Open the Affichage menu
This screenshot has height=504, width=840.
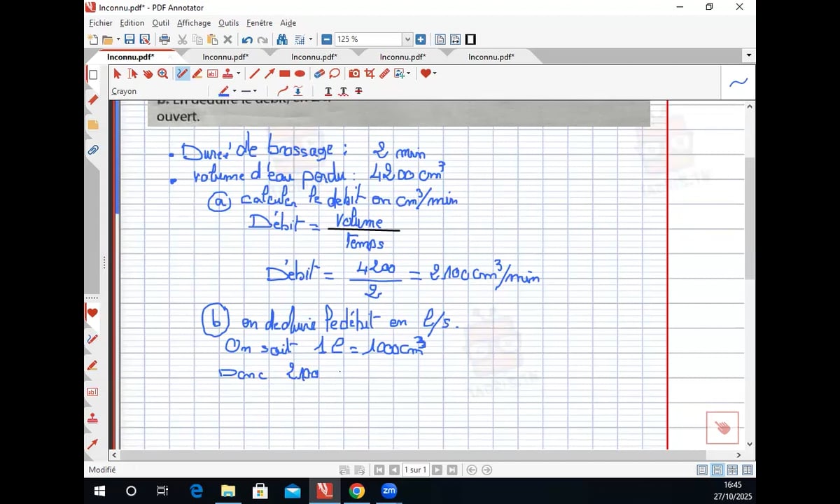[194, 23]
